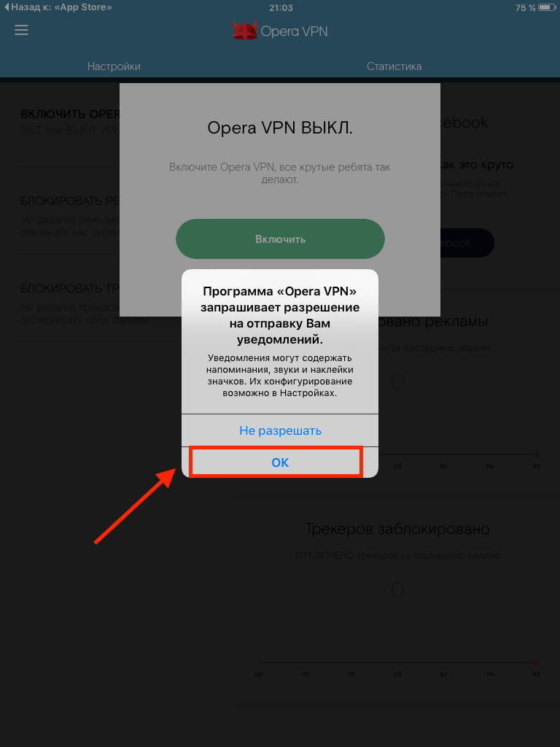The width and height of the screenshot is (560, 747).
Task: Tap "Не разрешать" in the alert
Action: tap(280, 430)
